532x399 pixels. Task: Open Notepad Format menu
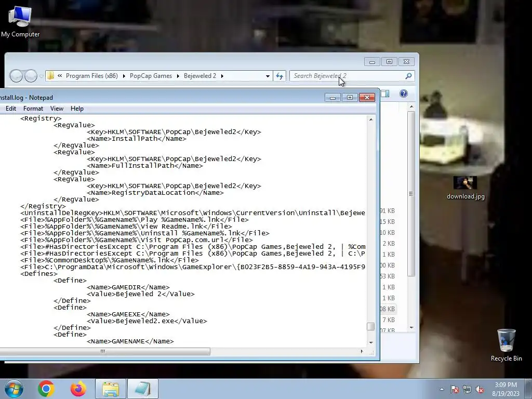[x=33, y=109]
